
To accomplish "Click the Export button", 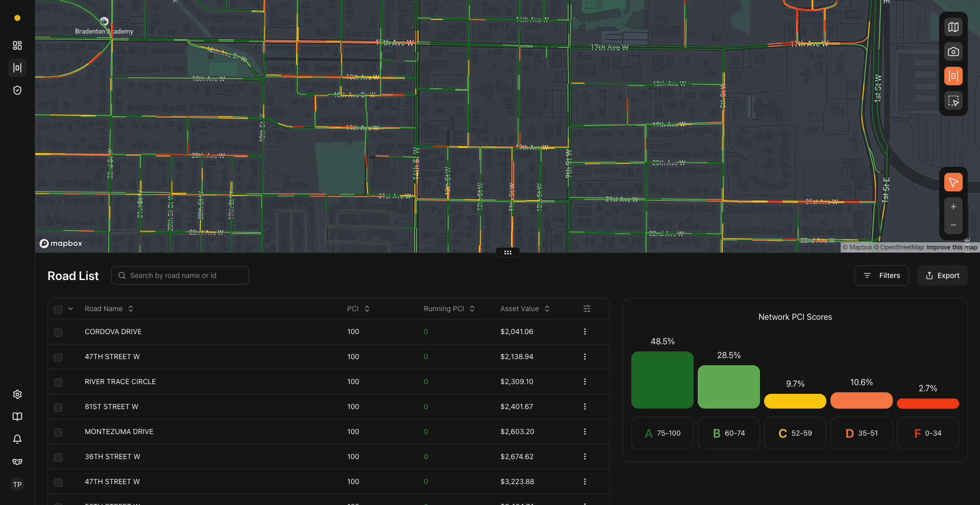I will tap(942, 275).
